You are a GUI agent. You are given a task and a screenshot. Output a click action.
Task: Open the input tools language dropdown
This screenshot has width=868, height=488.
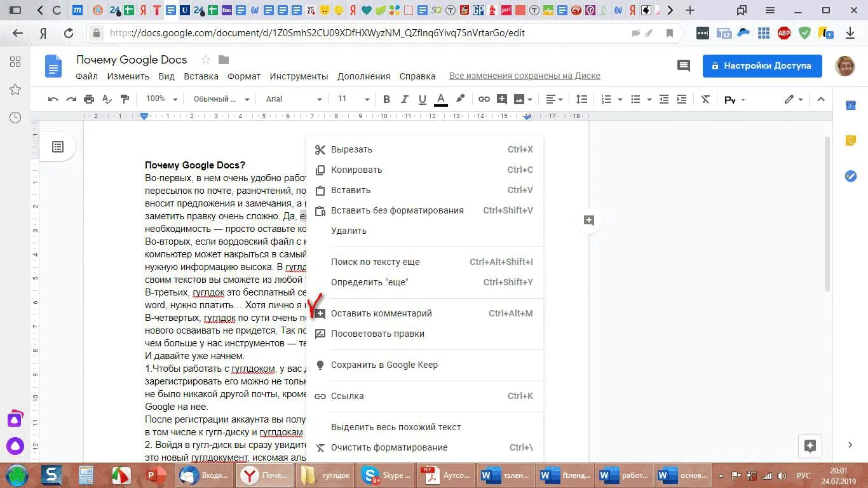coord(735,100)
